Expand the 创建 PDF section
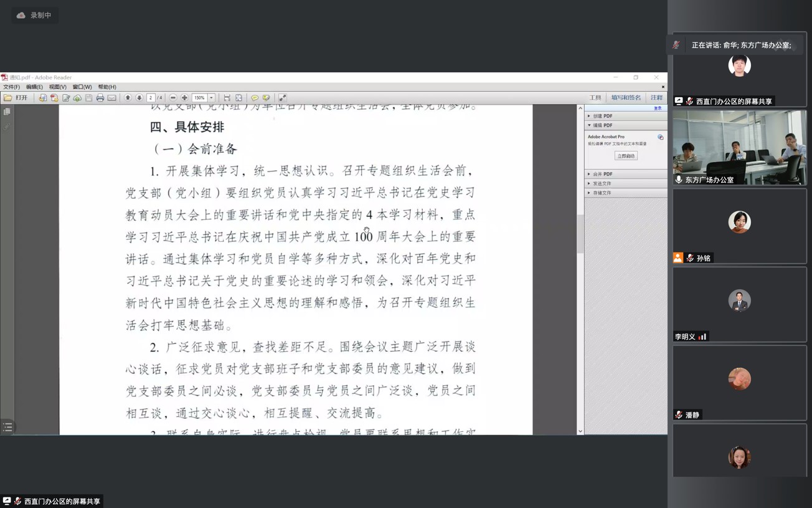 [625, 116]
